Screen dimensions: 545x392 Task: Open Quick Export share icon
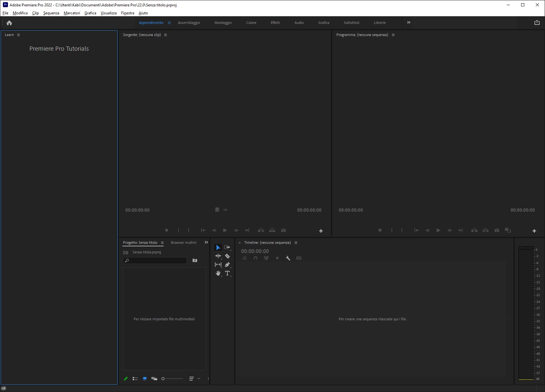[537, 22]
